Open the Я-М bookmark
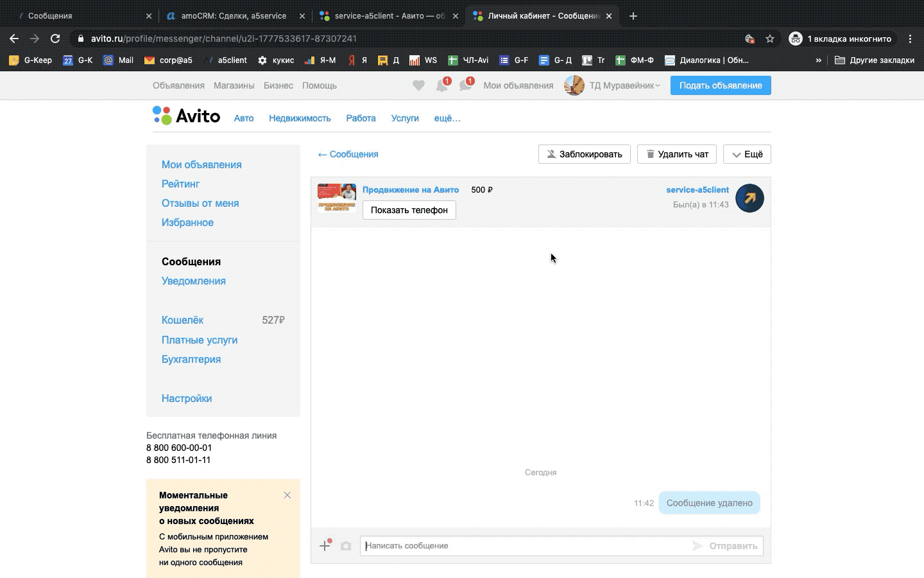The height and width of the screenshot is (578, 924). tap(320, 60)
